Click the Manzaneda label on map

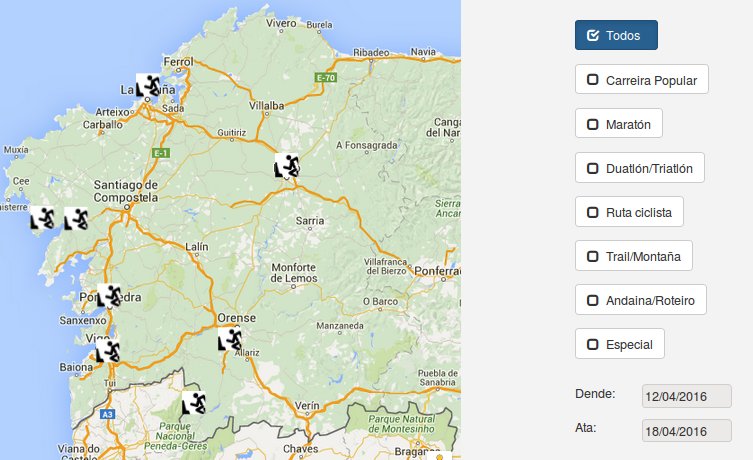(x=340, y=326)
